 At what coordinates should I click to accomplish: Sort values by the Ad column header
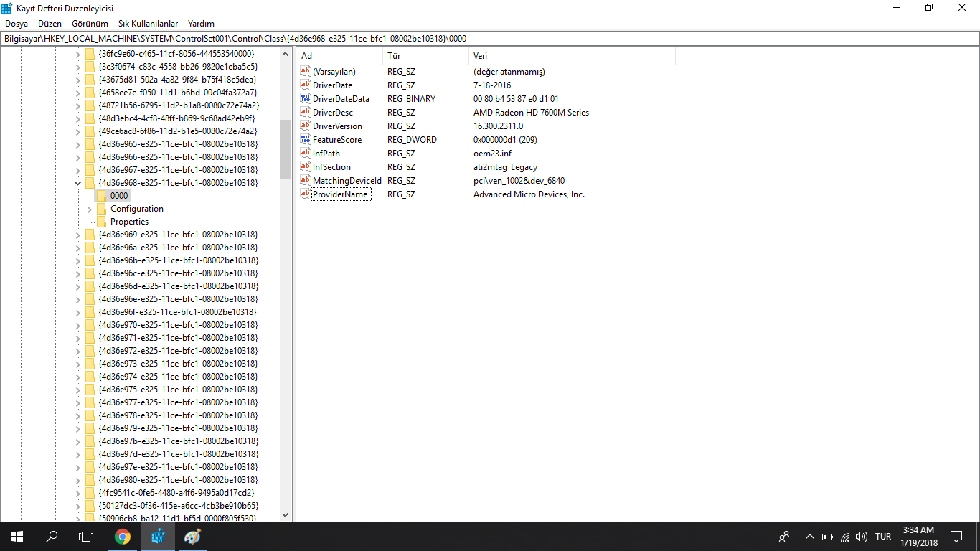(339, 56)
